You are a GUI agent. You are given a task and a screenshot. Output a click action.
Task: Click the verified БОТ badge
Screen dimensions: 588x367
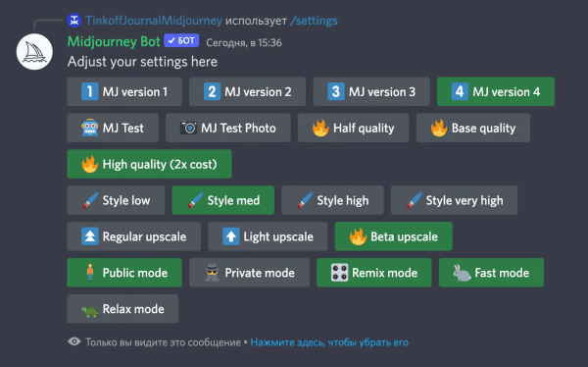point(181,40)
